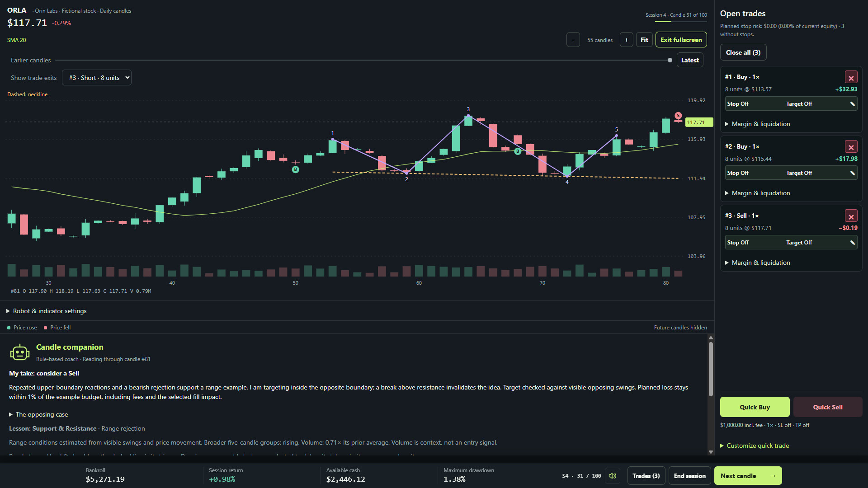Close trade #1 Buy with red X

point(851,77)
